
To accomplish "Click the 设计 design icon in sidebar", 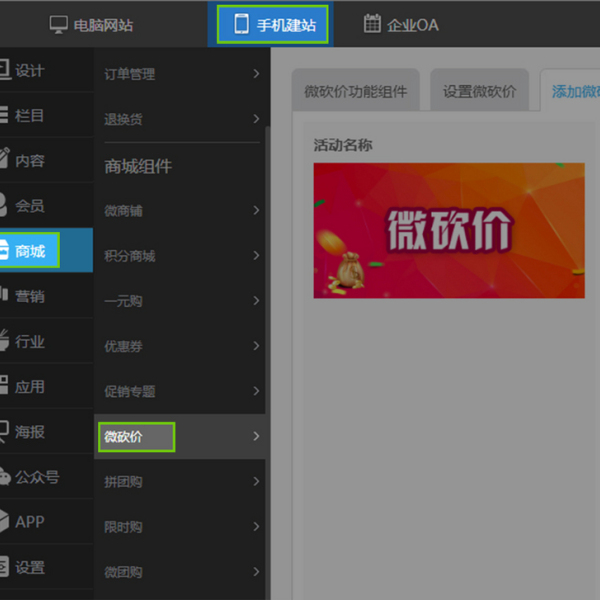I will click(x=4, y=71).
